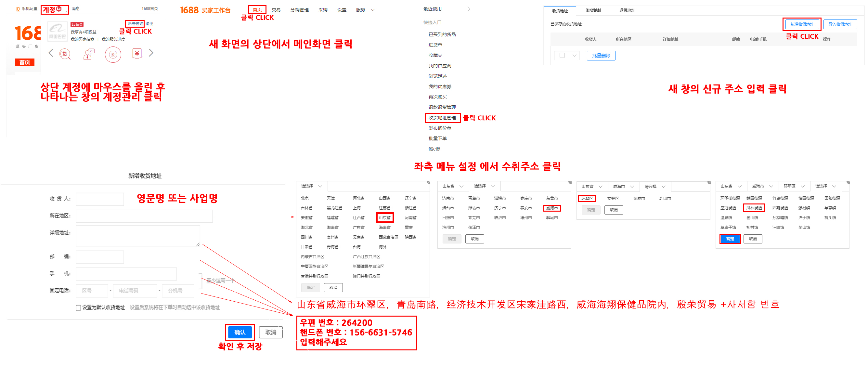This screenshot has width=868, height=366.
Task: Open 退款退货管理 in the sidebar
Action: [442, 107]
